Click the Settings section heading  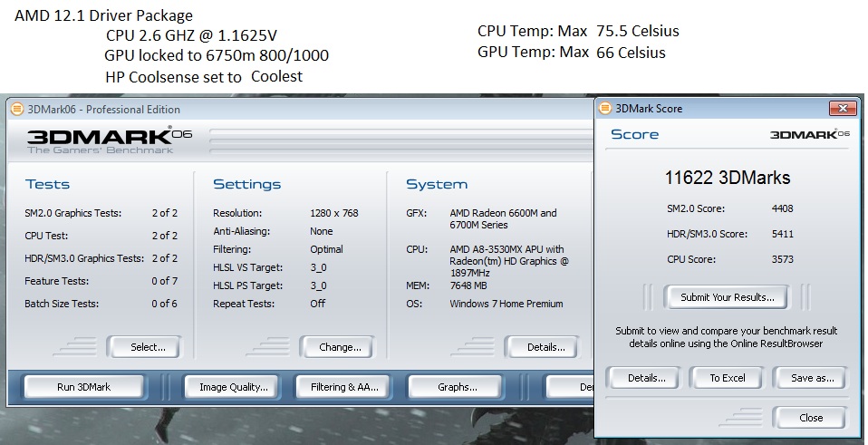pos(246,184)
